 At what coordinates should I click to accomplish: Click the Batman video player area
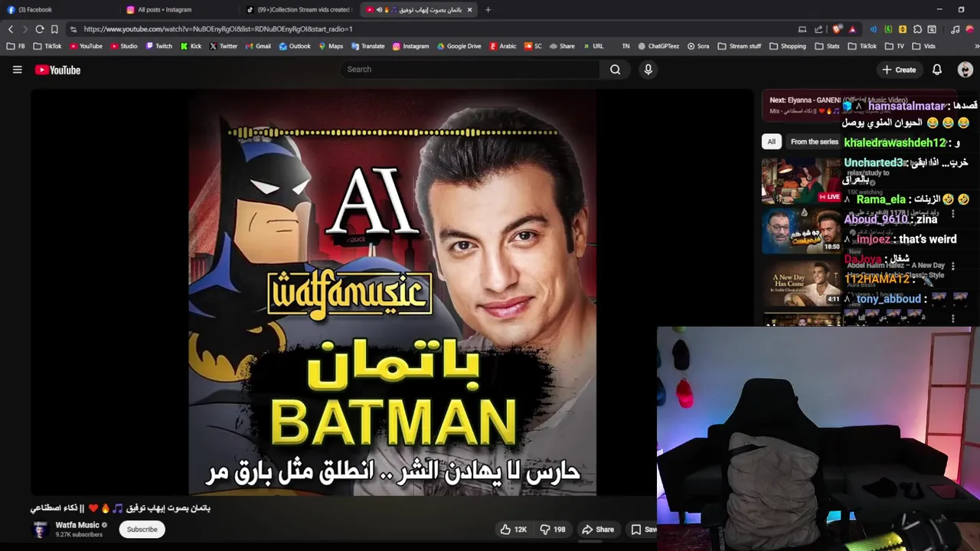[392, 292]
